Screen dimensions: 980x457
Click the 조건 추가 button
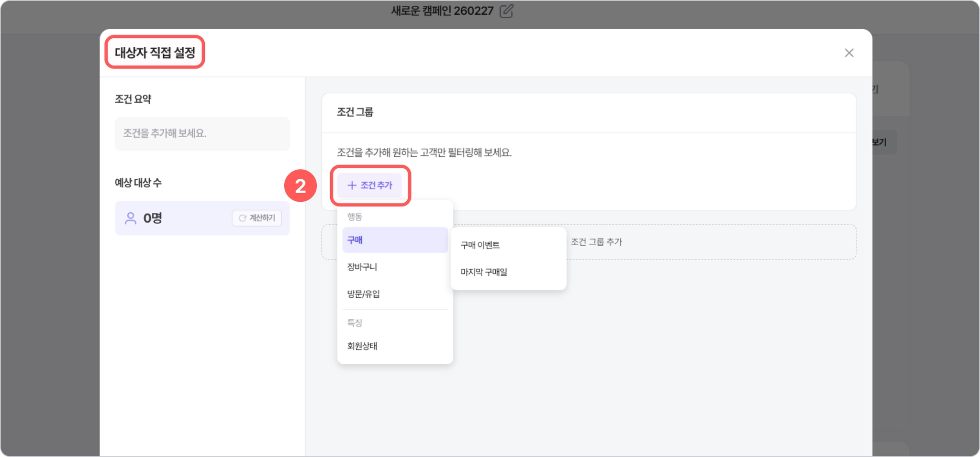pyautogui.click(x=370, y=185)
